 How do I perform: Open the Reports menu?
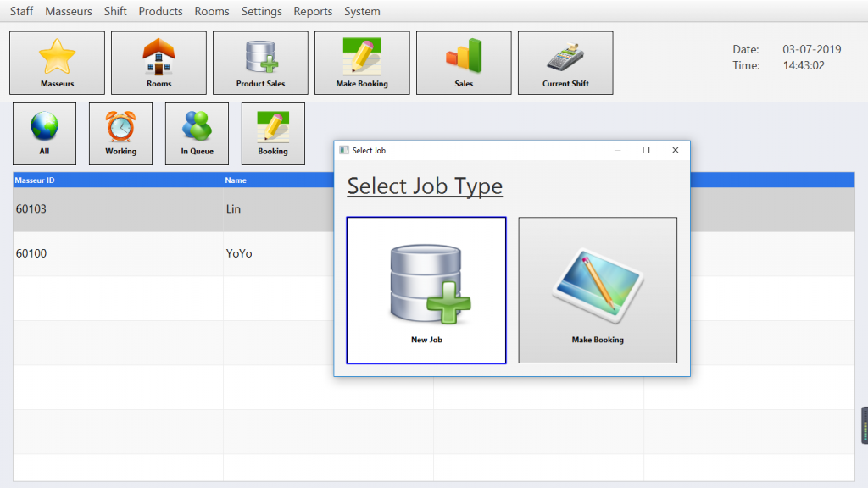click(x=313, y=11)
